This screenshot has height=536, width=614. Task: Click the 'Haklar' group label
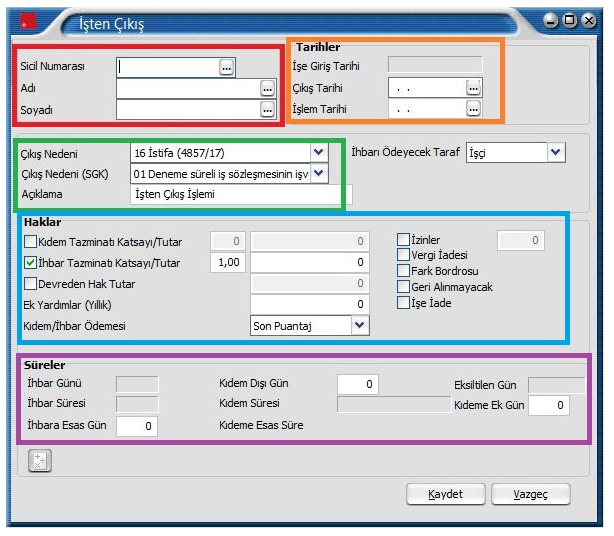[42, 222]
